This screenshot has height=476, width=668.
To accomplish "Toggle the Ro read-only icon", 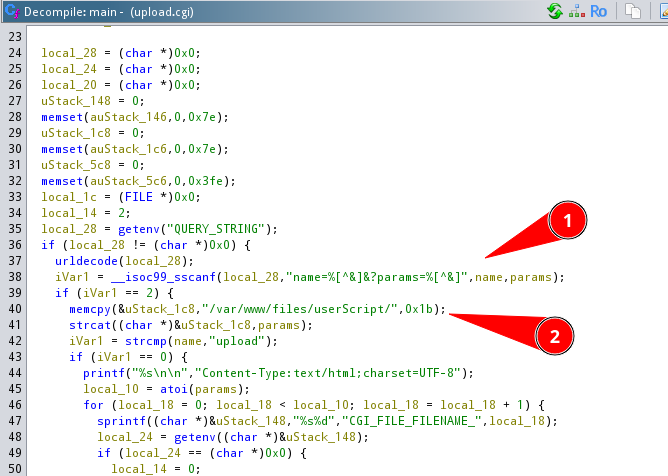I will coord(599,11).
